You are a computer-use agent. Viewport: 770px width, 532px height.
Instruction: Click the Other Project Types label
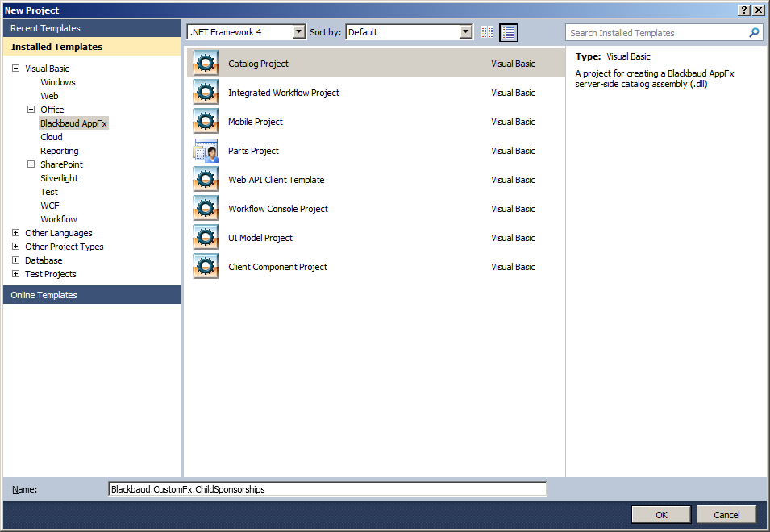tap(65, 247)
